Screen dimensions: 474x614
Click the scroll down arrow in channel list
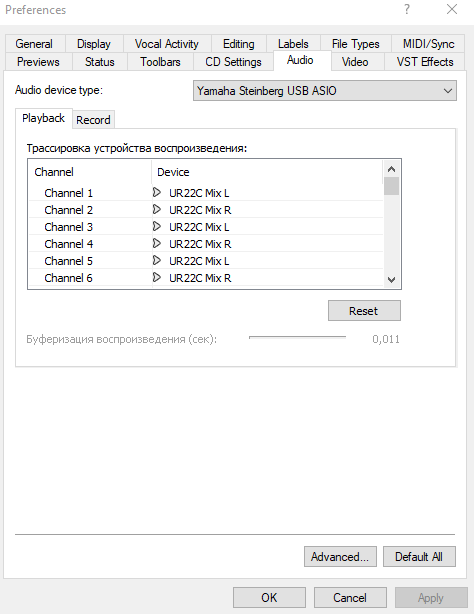pos(391,280)
